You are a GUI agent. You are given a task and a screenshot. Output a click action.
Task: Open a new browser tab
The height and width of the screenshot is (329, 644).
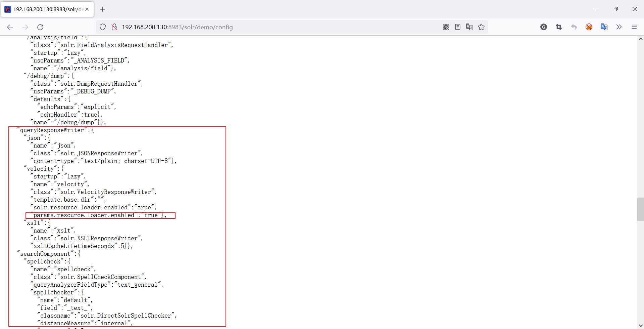pyautogui.click(x=103, y=9)
